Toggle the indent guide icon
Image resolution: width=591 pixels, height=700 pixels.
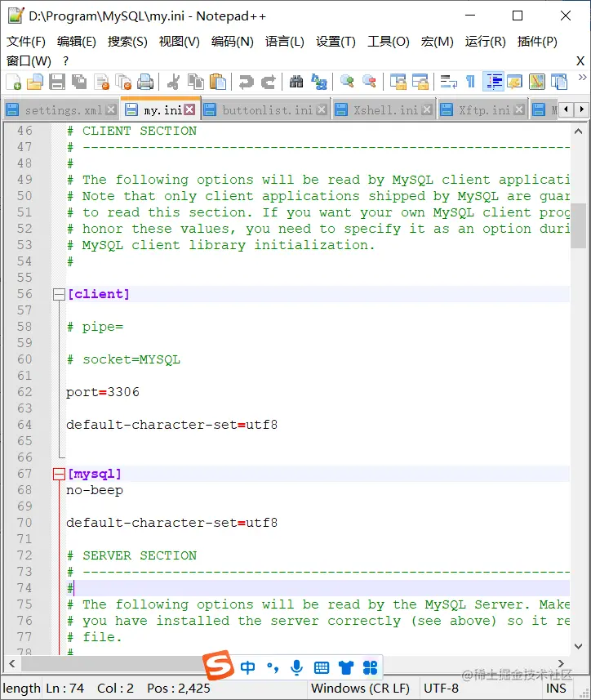[493, 82]
